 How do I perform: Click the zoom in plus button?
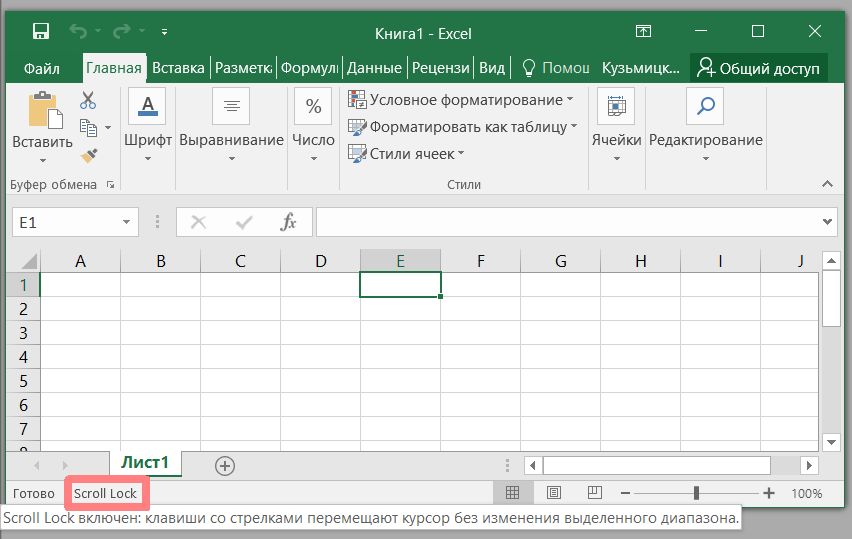769,493
